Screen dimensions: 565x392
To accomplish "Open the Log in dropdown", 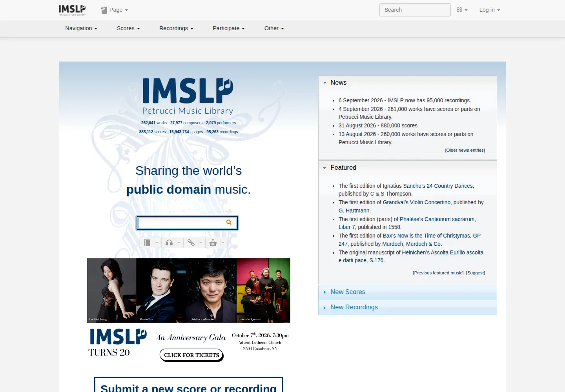I will [489, 10].
